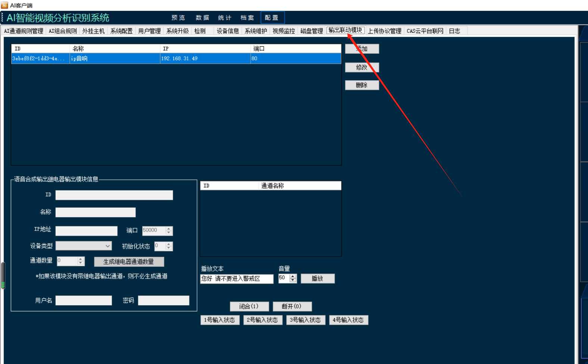
Task: Select the 配置 menu
Action: [x=272, y=18]
